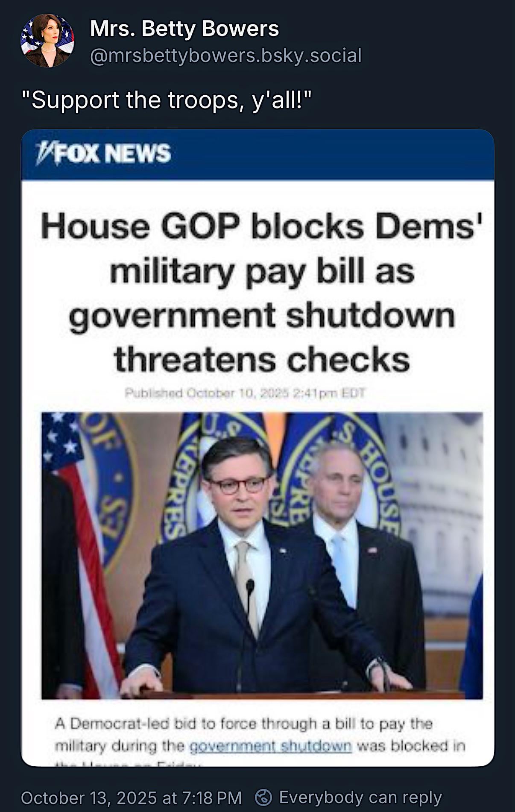Open the Everybody can reply setting

click(x=360, y=797)
